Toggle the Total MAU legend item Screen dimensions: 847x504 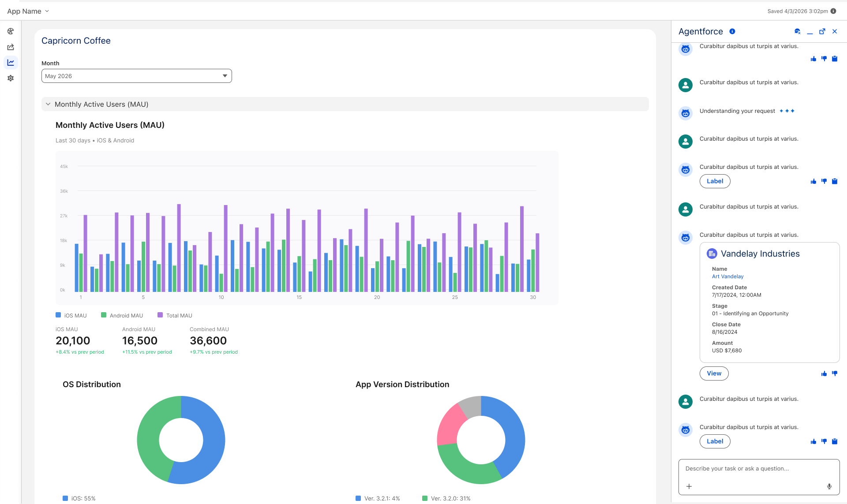tap(175, 315)
